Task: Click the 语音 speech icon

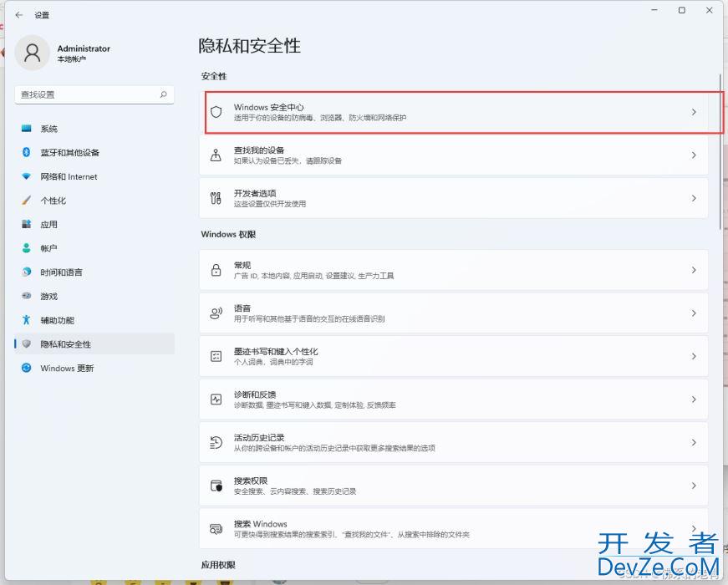Action: (x=216, y=313)
